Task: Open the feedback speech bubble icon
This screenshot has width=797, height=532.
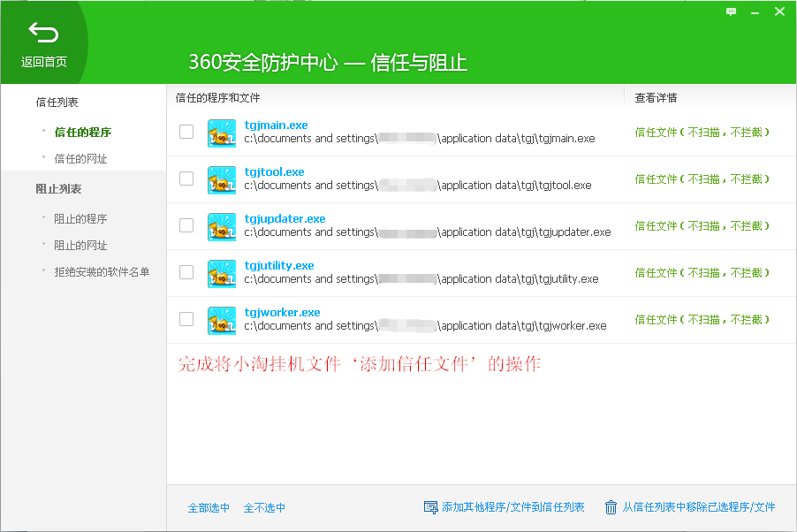Action: coord(731,11)
